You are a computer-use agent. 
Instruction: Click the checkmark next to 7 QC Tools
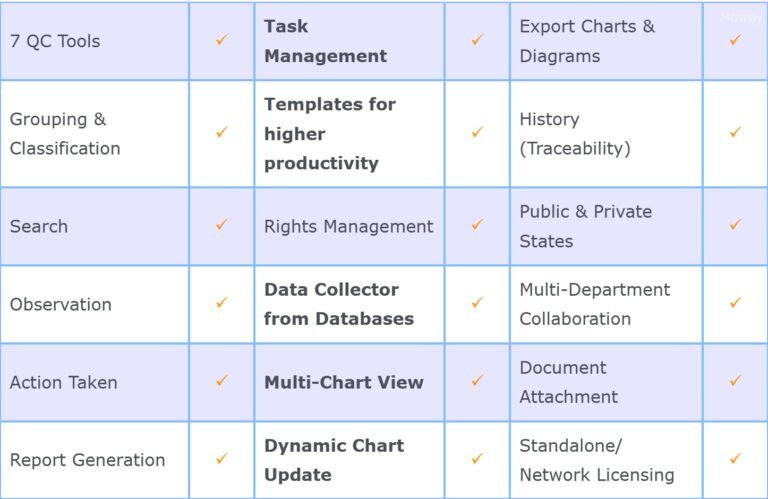[221, 40]
